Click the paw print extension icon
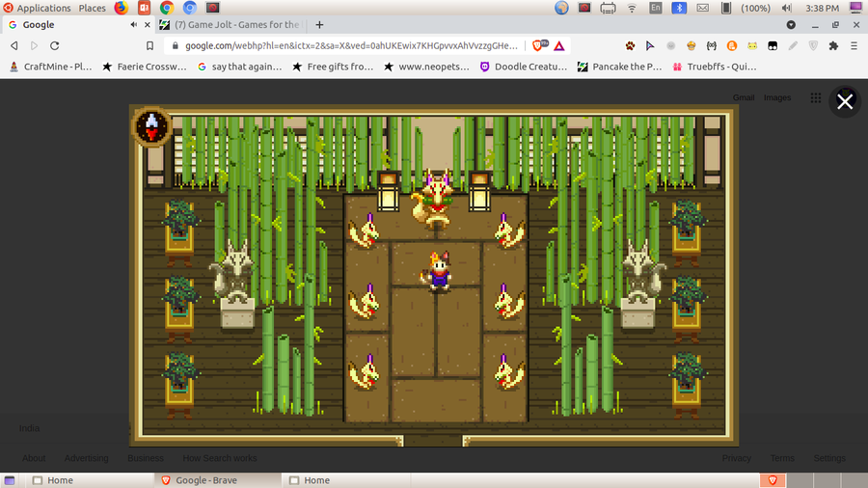This screenshot has height=488, width=868. point(630,46)
